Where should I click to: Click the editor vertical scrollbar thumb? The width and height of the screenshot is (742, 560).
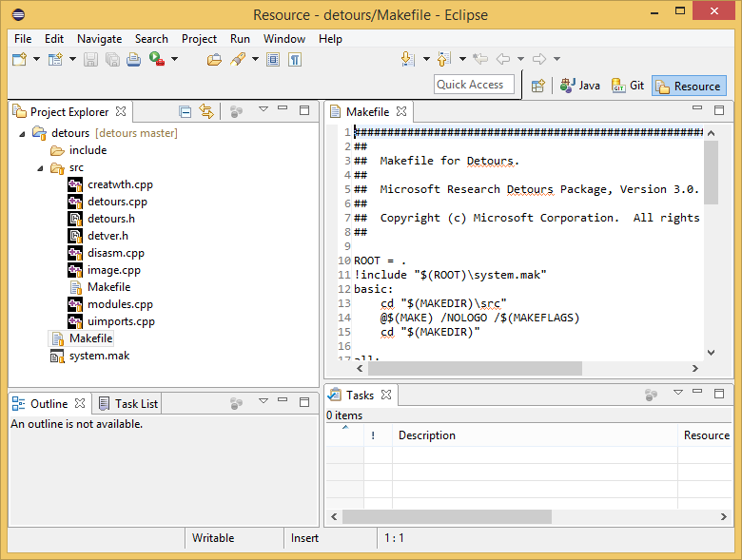click(x=711, y=173)
